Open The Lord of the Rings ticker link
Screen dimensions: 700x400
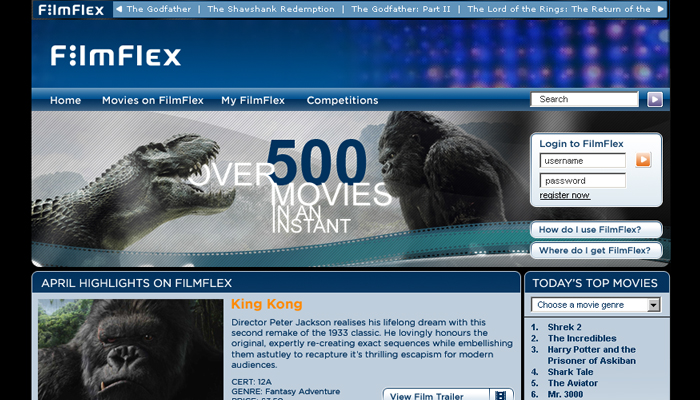pyautogui.click(x=558, y=9)
